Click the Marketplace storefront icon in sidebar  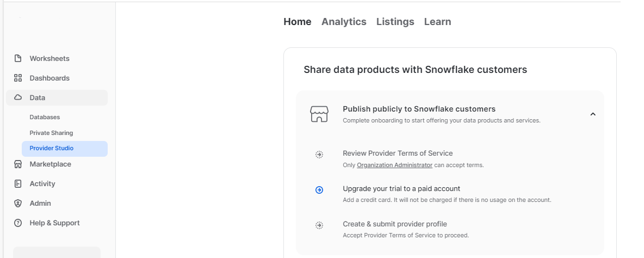click(x=18, y=164)
